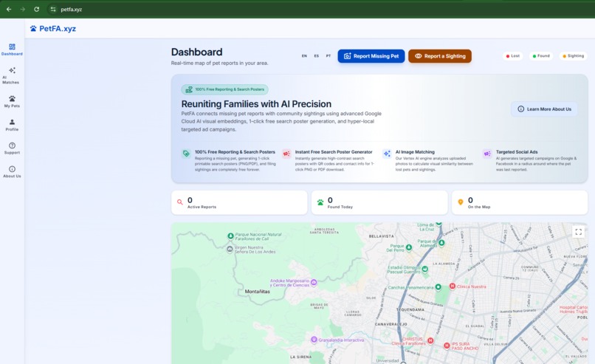
Task: Click the green tag icon for Free Reporting
Action: tap(186, 154)
